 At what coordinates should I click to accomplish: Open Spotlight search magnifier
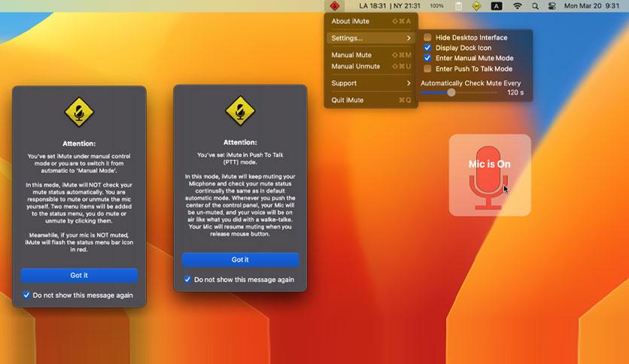coord(535,6)
